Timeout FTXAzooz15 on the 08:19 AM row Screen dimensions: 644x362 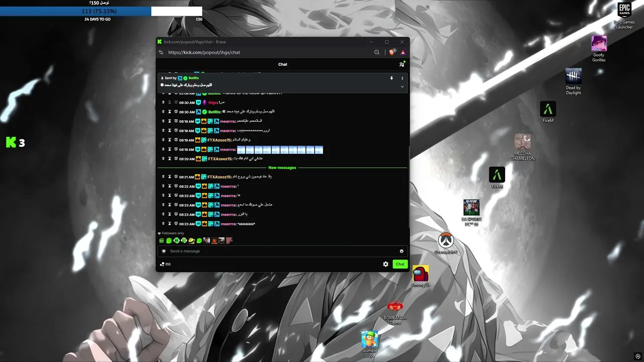(x=170, y=140)
